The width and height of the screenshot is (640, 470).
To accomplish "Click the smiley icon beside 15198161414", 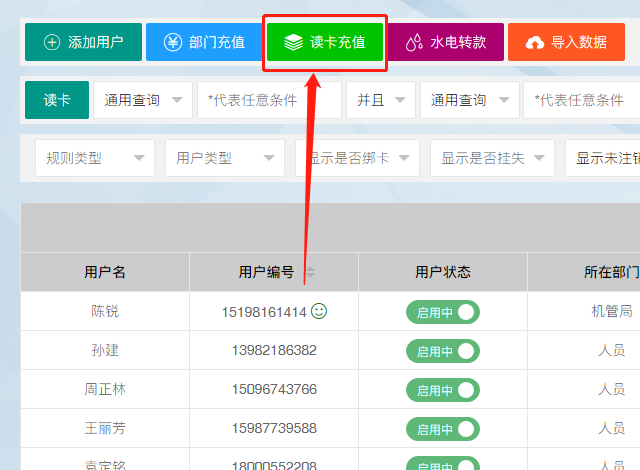I will click(319, 311).
